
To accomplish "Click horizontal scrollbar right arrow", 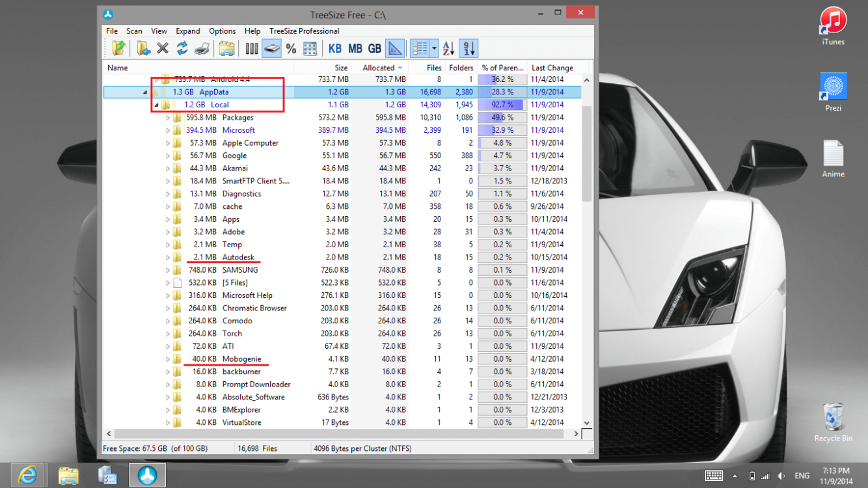I will click(x=576, y=434).
